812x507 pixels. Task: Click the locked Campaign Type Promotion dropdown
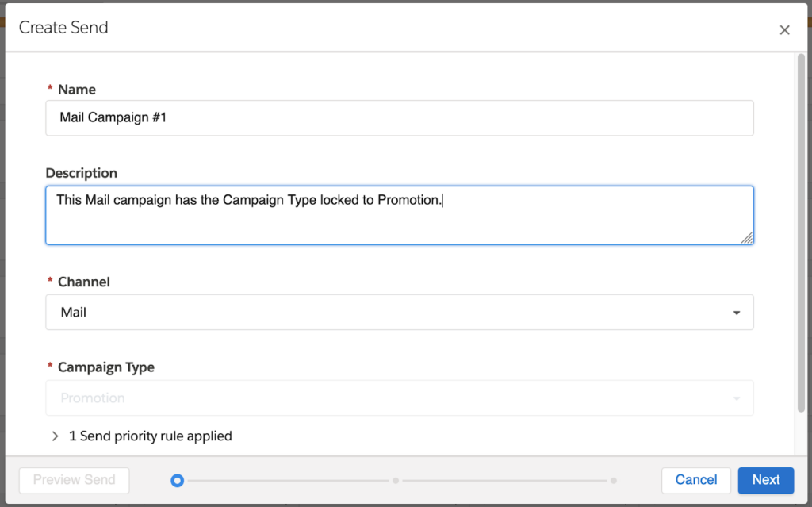(399, 398)
